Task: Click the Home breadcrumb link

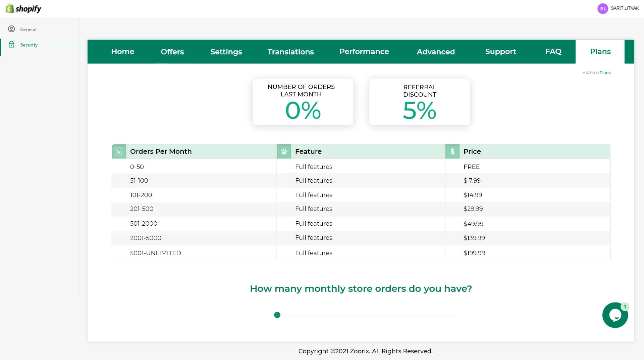Action: [588, 73]
